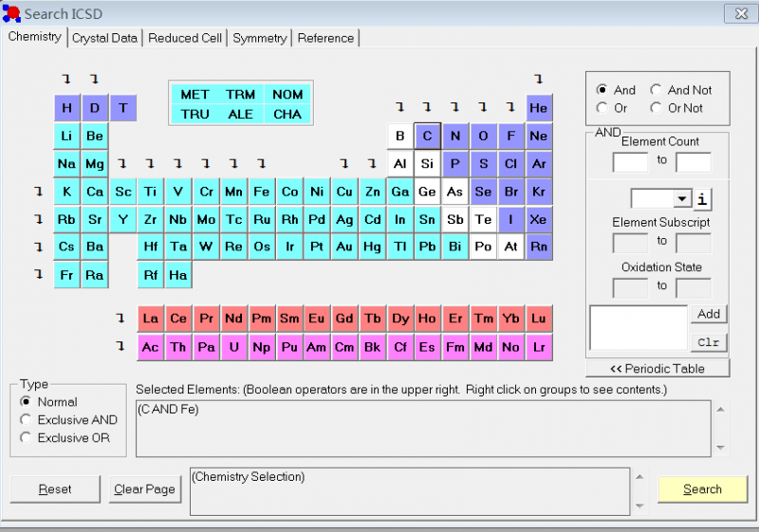The image size is (759, 532).
Task: Select the Or boolean operator
Action: 612,108
